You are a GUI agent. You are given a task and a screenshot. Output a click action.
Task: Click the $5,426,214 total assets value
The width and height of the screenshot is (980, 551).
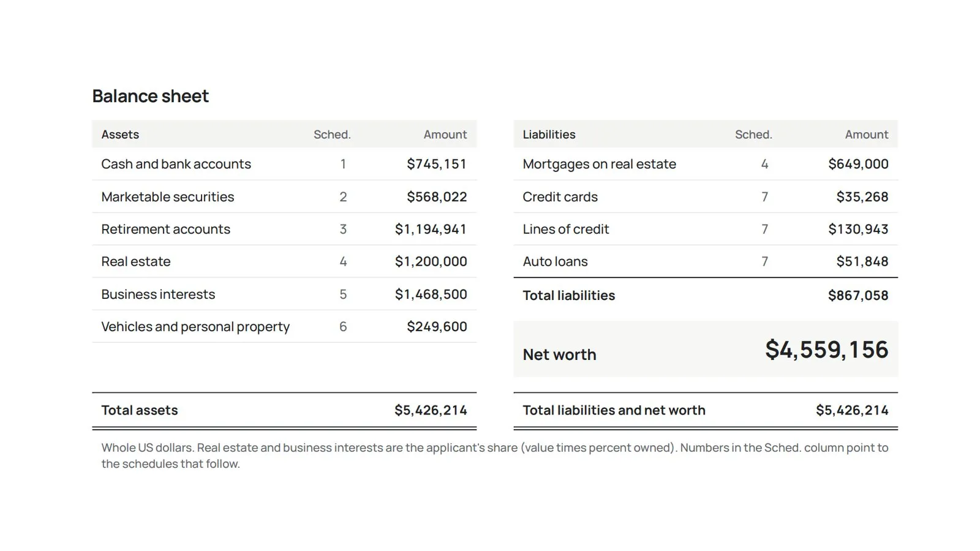click(x=431, y=410)
